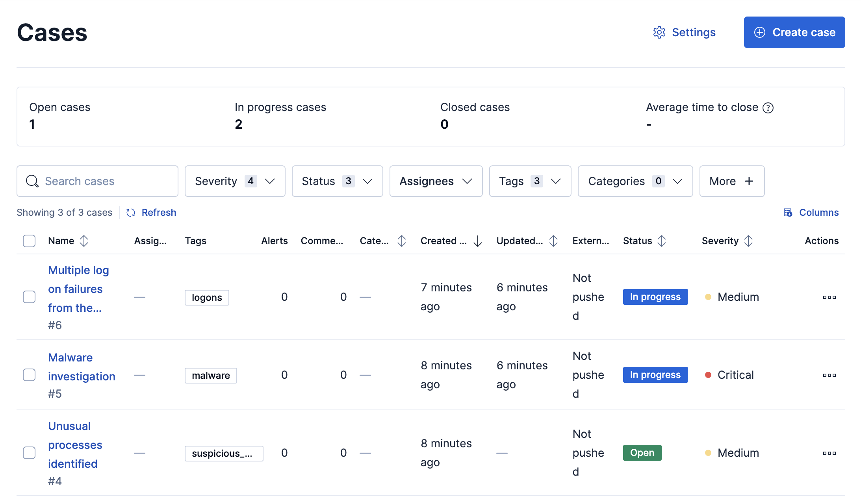Click the Settings gear icon
The height and width of the screenshot is (504, 861).
pyautogui.click(x=659, y=32)
